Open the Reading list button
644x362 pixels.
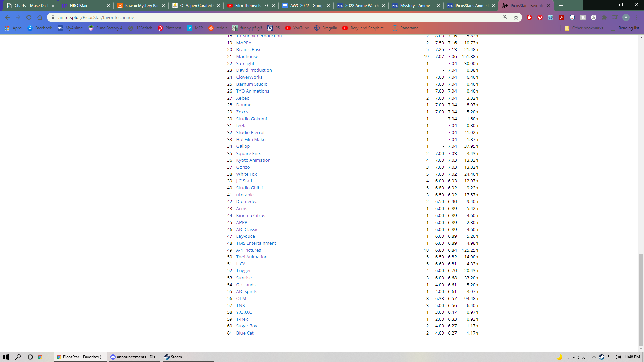pos(625,28)
